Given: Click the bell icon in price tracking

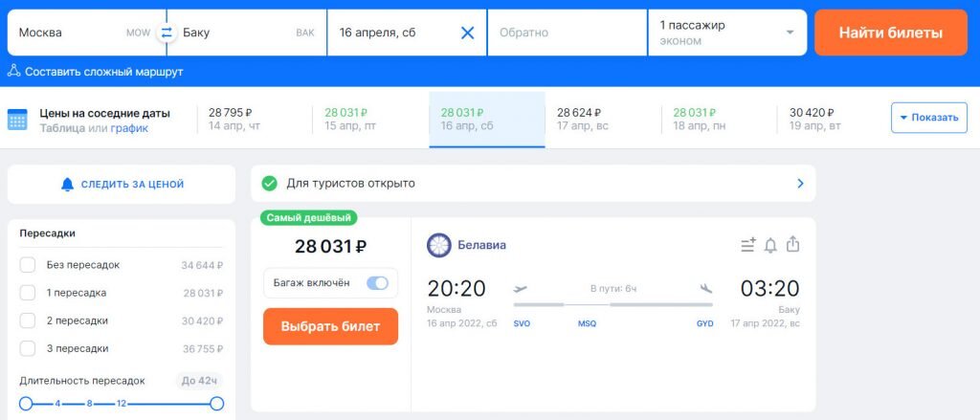Looking at the screenshot, I should coord(68,185).
